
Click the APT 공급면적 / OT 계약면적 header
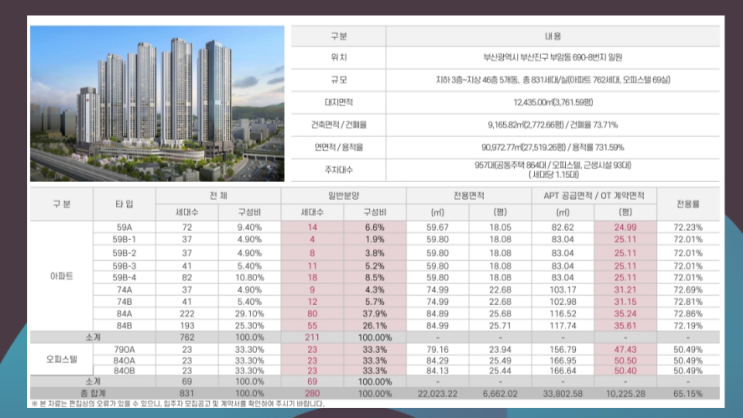[594, 196]
